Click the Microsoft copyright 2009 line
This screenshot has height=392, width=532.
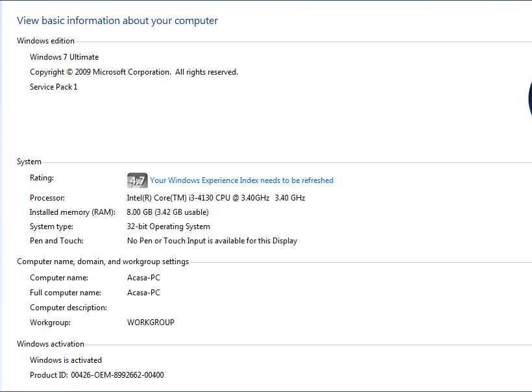(x=134, y=72)
